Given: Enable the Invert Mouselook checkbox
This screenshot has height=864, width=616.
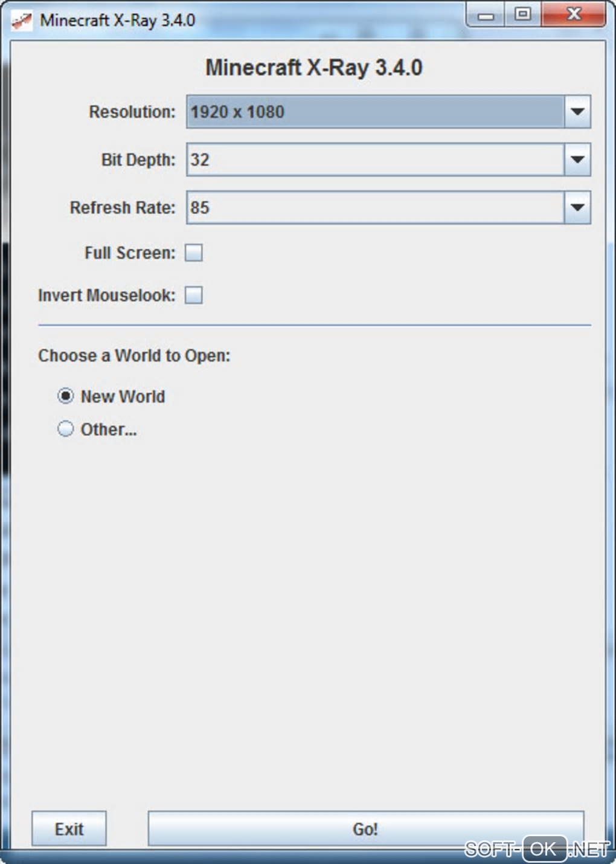Looking at the screenshot, I should pos(194,295).
